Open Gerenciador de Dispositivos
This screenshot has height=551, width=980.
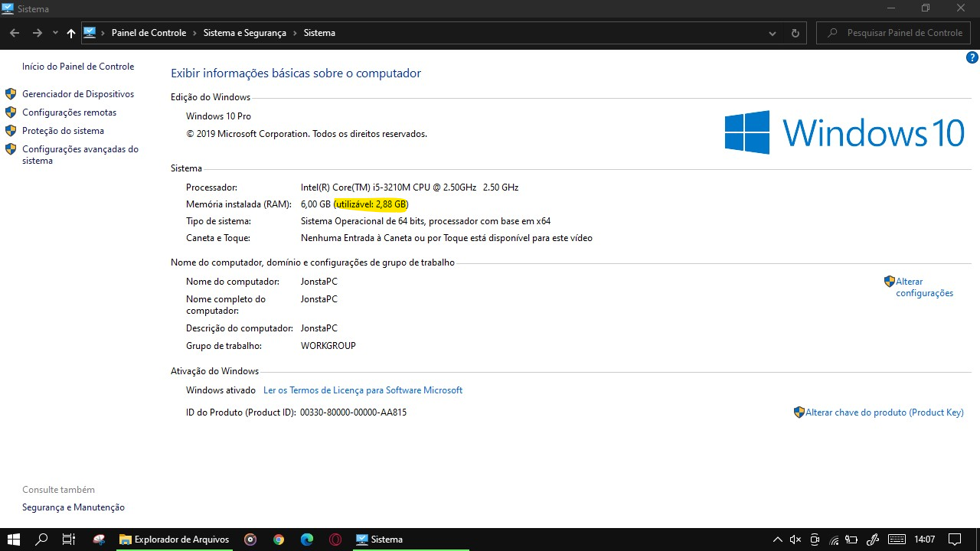coord(78,94)
